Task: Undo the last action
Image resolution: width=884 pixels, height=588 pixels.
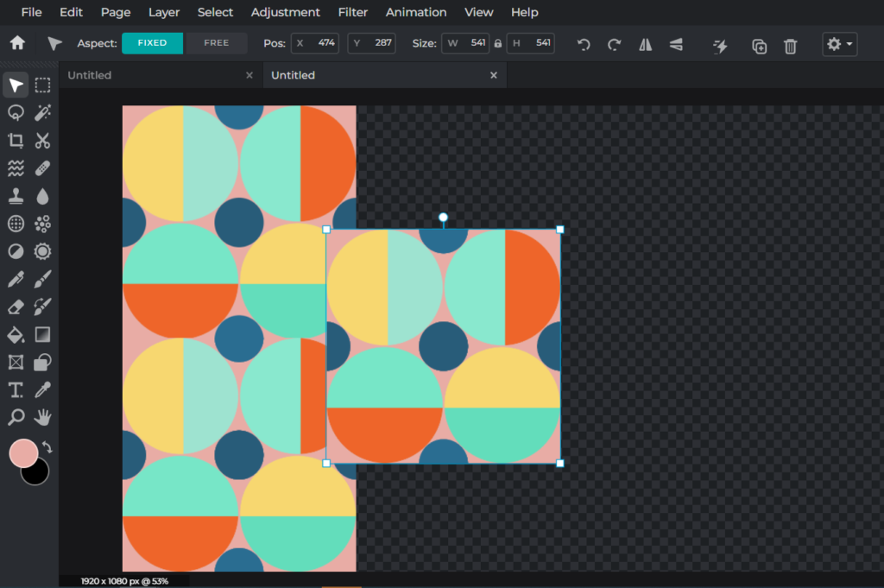Action: pos(583,46)
